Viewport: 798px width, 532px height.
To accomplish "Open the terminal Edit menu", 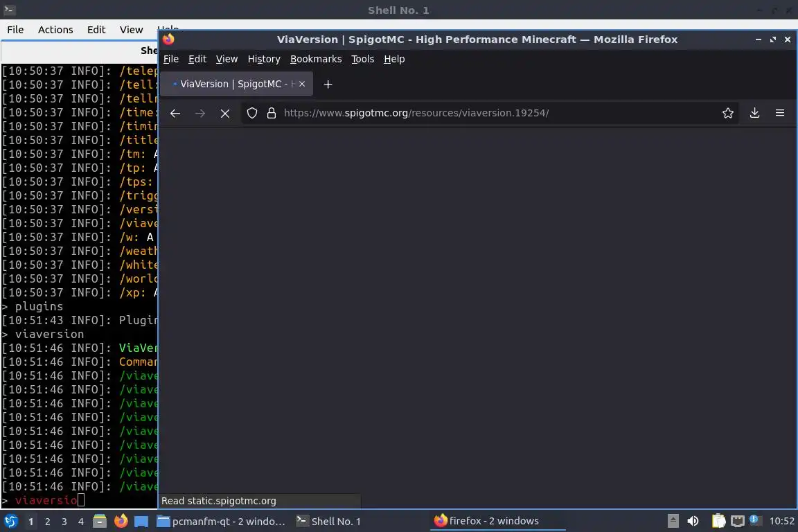I will [x=96, y=30].
